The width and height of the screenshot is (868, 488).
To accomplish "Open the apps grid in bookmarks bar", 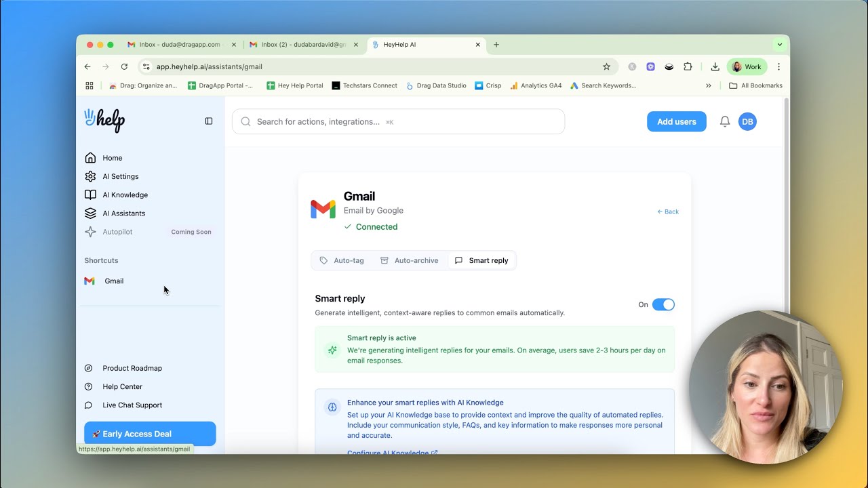I will [x=89, y=85].
